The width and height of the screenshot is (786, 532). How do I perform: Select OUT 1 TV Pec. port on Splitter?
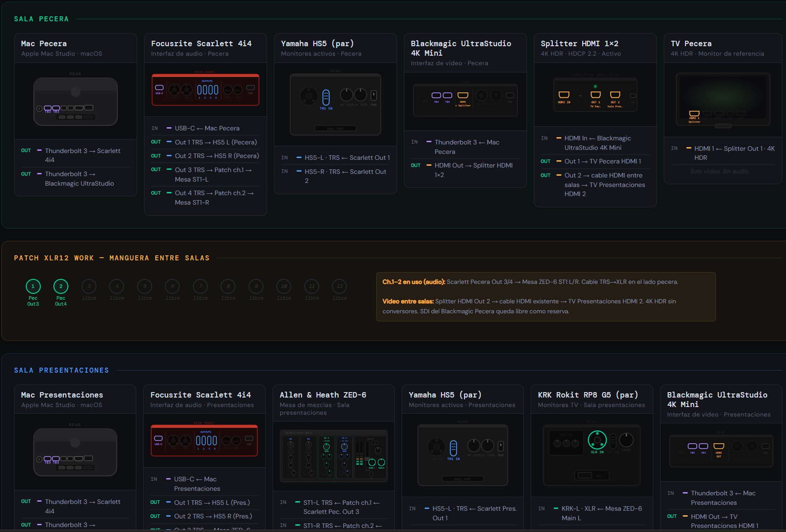tap(596, 95)
